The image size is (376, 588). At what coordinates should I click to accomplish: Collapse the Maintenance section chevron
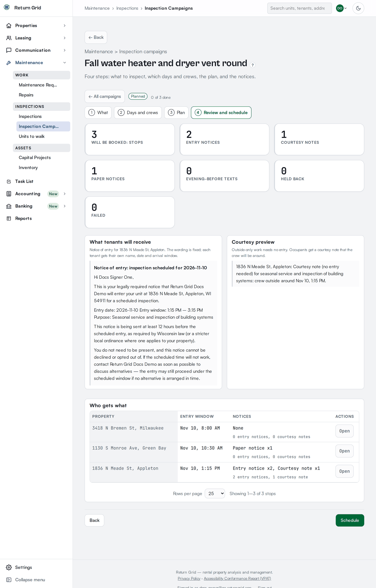64,63
